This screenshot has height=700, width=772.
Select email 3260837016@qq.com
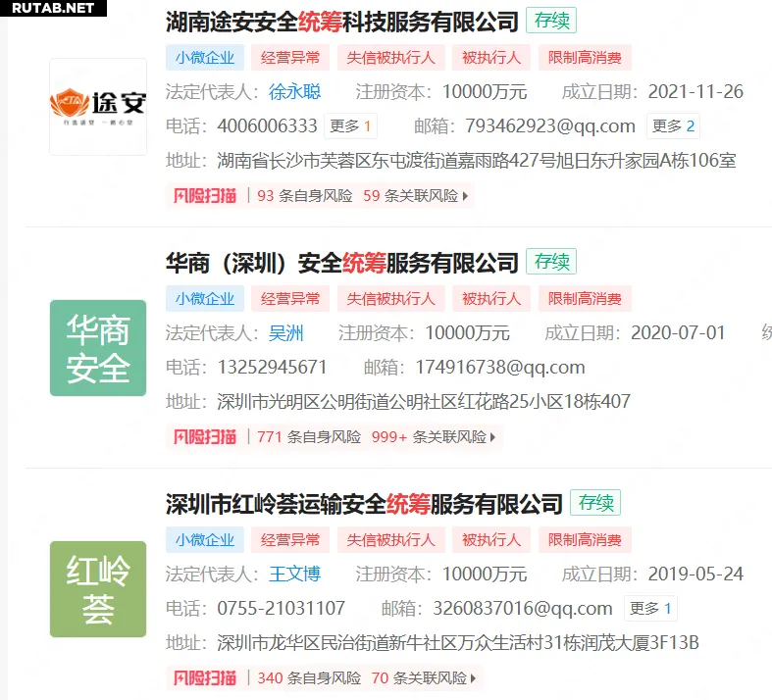(523, 609)
